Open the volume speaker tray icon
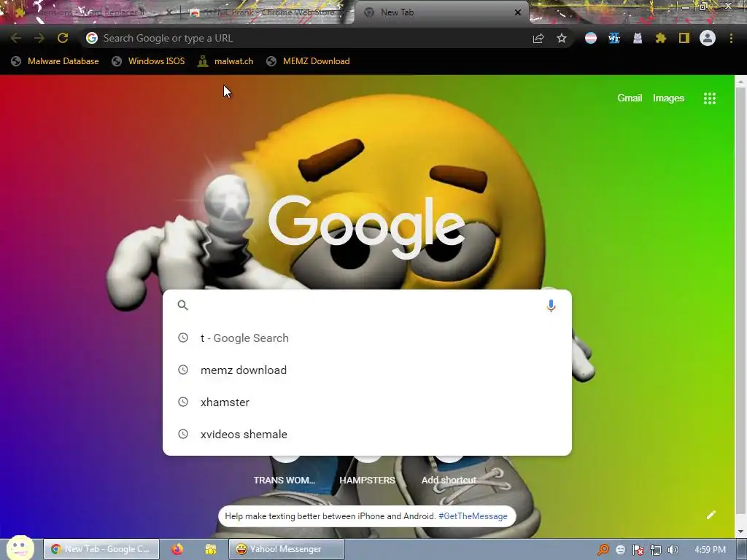 (673, 550)
